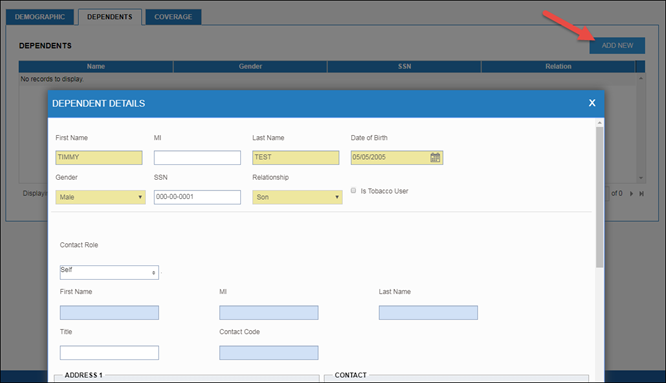Focus the SSN field 000-00-0001
This screenshot has height=383, width=666.
click(197, 197)
